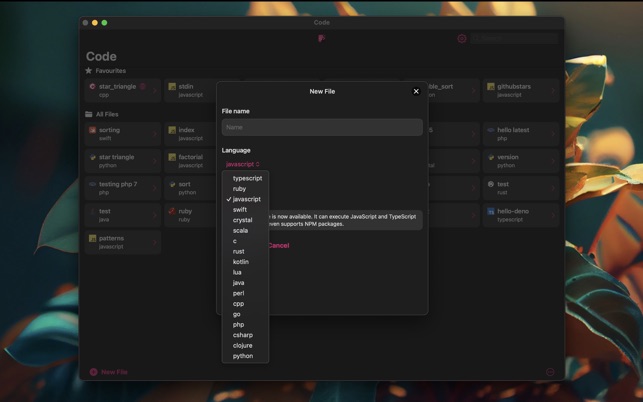Close the New File dialog
643x402 pixels.
(416, 91)
